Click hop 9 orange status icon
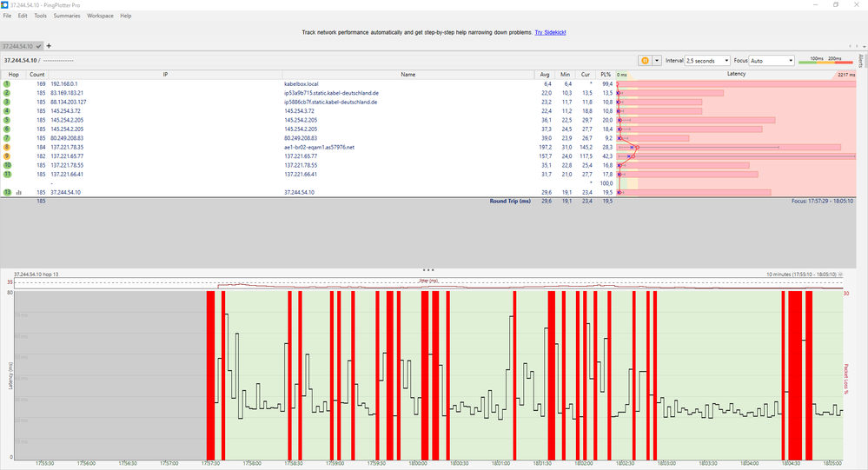The width and height of the screenshot is (868, 470). [x=7, y=156]
